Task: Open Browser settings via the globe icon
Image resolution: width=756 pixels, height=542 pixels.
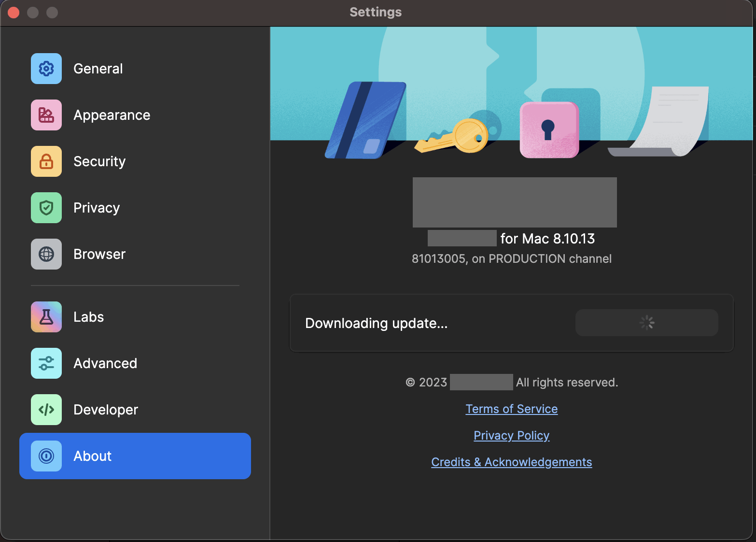Action: point(46,254)
